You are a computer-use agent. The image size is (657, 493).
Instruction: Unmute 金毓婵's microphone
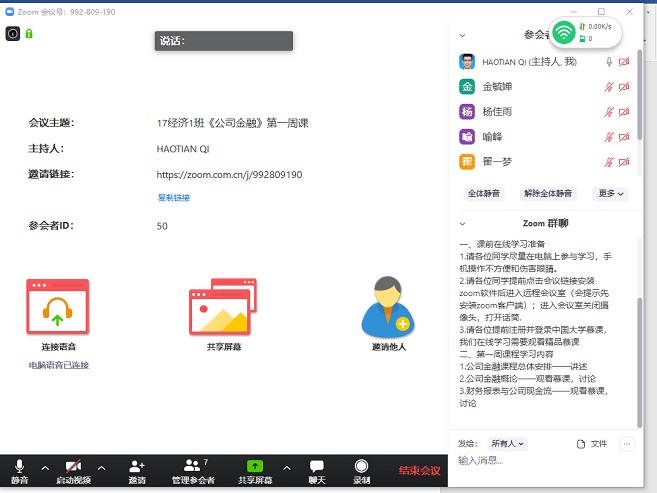608,87
